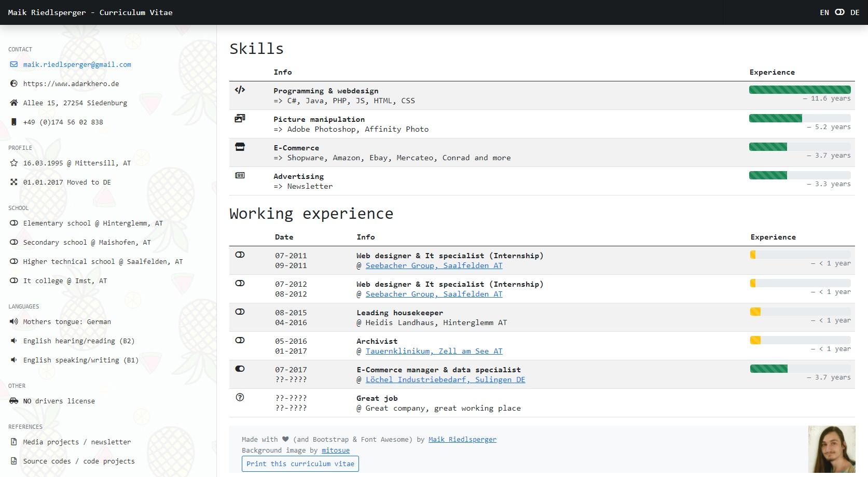Click the car icon next to drivers license
Screen dimensions: 868x477
coord(13,401)
